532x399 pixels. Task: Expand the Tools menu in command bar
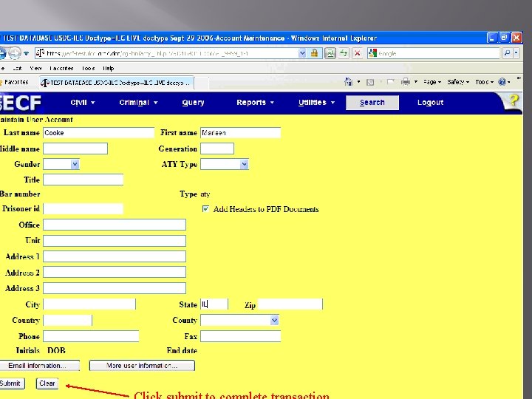pos(484,82)
